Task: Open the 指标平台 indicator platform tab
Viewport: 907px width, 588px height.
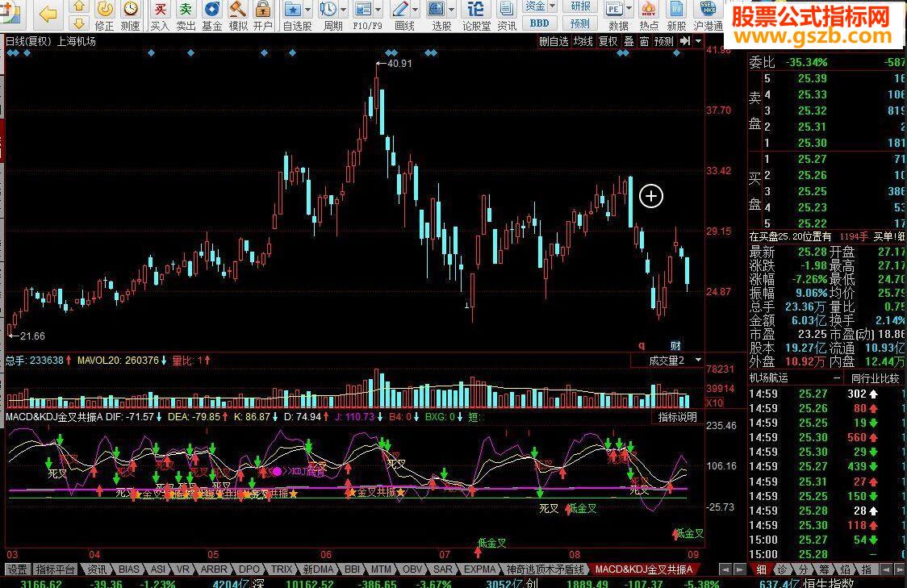Action: (x=56, y=569)
